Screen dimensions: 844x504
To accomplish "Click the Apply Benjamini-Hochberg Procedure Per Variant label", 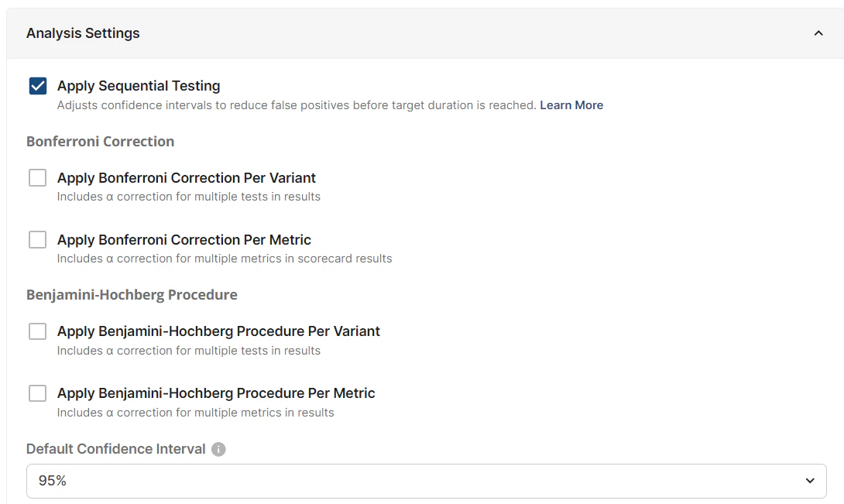I will pos(218,331).
